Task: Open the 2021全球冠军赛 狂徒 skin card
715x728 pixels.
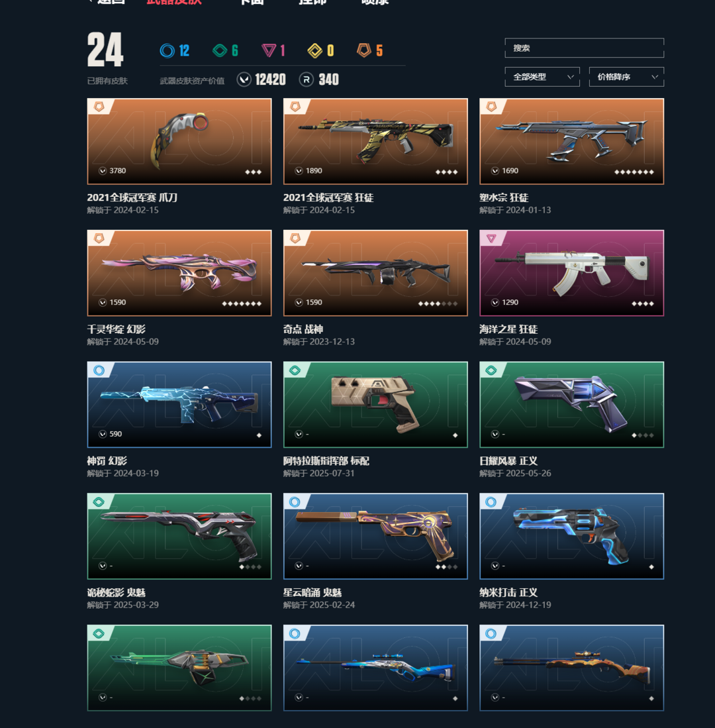Action: point(375,141)
